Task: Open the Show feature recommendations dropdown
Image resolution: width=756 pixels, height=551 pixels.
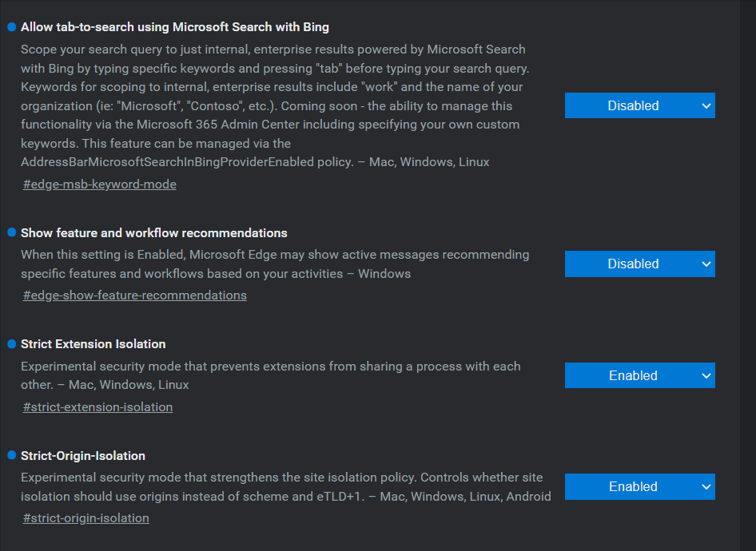Action: coord(639,264)
